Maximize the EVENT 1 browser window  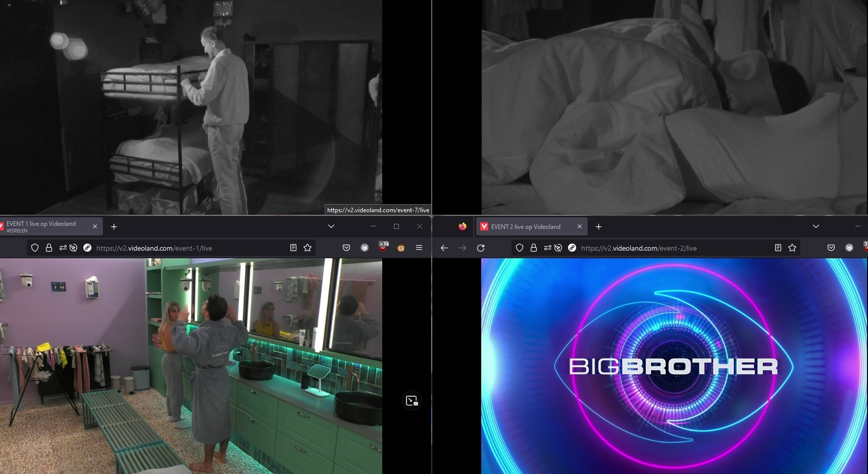click(x=396, y=226)
